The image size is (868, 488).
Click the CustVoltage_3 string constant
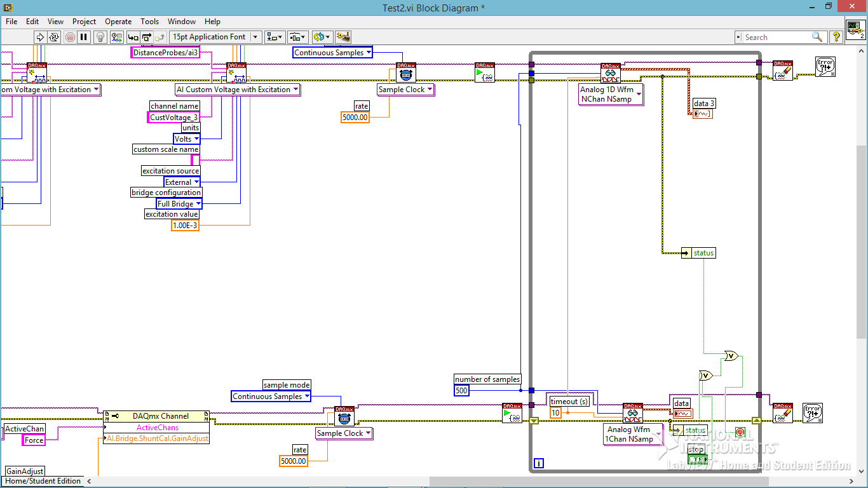pos(173,117)
